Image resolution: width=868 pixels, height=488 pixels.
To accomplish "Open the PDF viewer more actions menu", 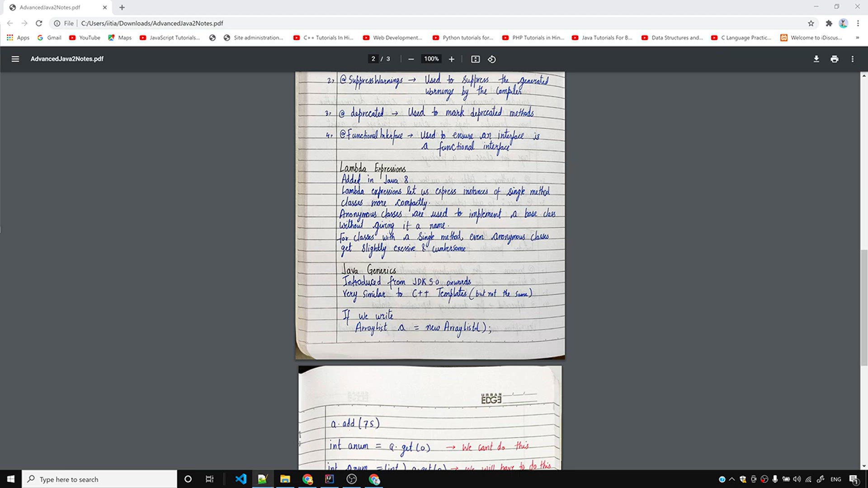I will pos(853,59).
